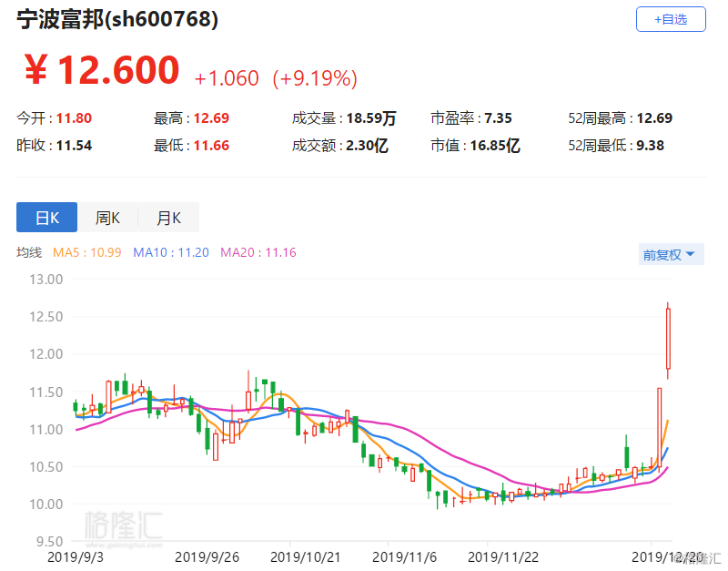Viewport: 728px width, 571px height.
Task: Click the 2019/9/26 date axis label
Action: coord(207,556)
